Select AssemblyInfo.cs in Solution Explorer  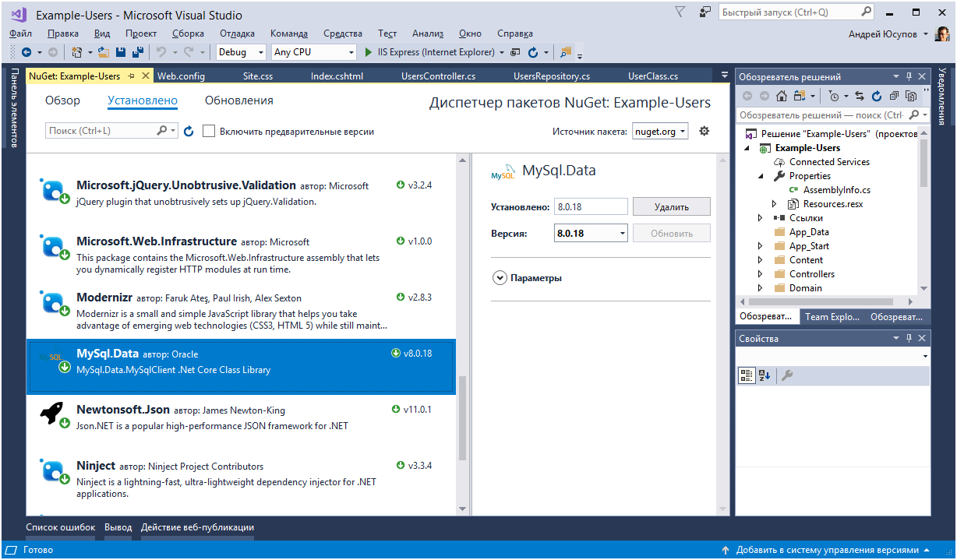(836, 190)
